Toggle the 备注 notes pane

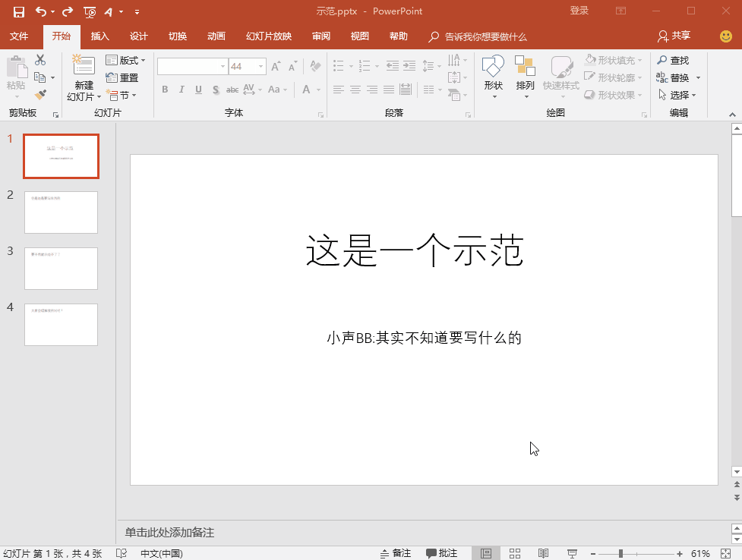tap(394, 553)
